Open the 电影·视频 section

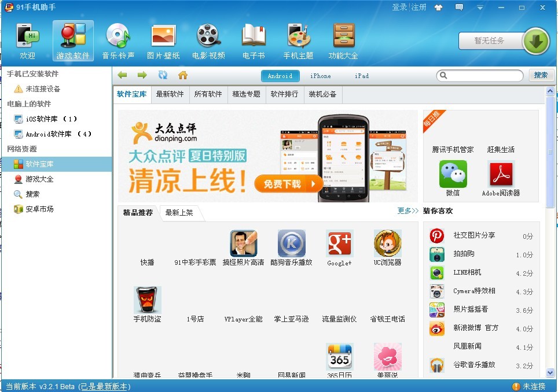coord(208,41)
